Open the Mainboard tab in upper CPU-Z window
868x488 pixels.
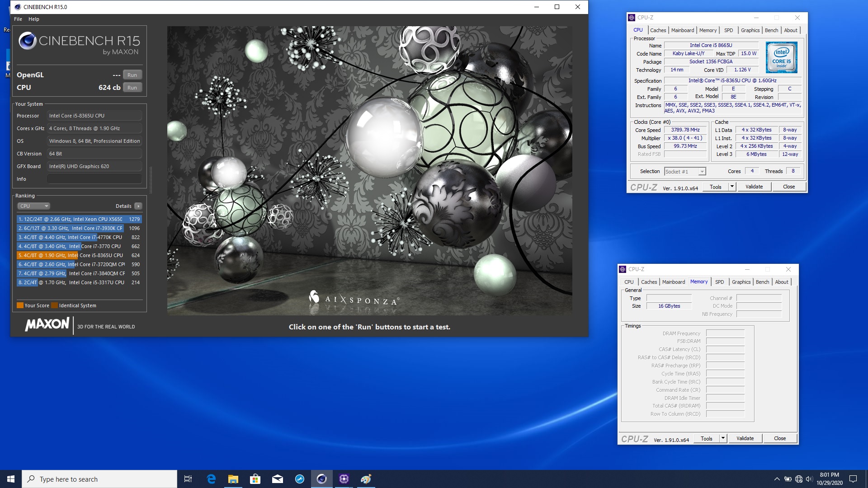(682, 30)
